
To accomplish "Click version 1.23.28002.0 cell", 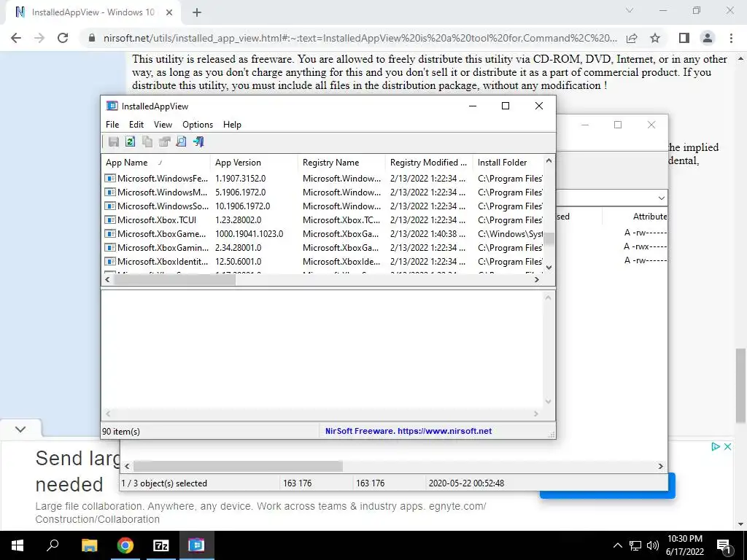I will 239,220.
